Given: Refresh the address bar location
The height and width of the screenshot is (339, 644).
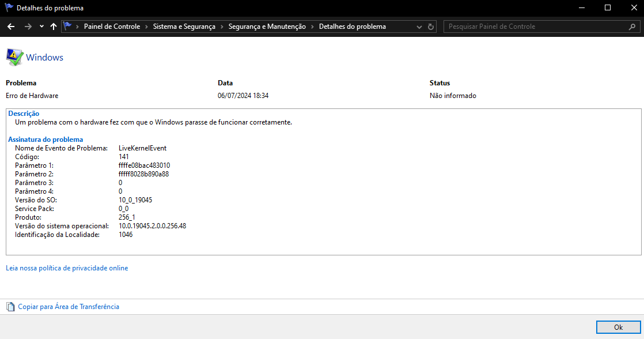Looking at the screenshot, I should tap(431, 27).
